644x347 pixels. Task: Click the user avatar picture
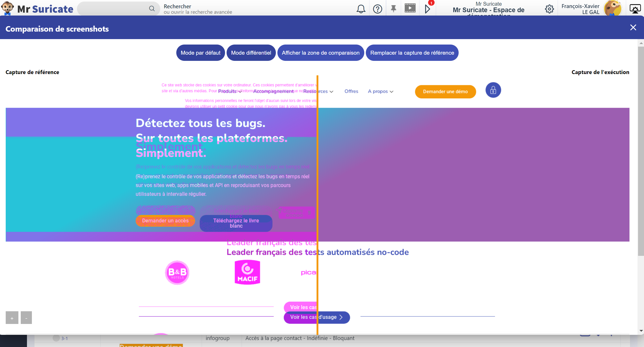tap(613, 8)
